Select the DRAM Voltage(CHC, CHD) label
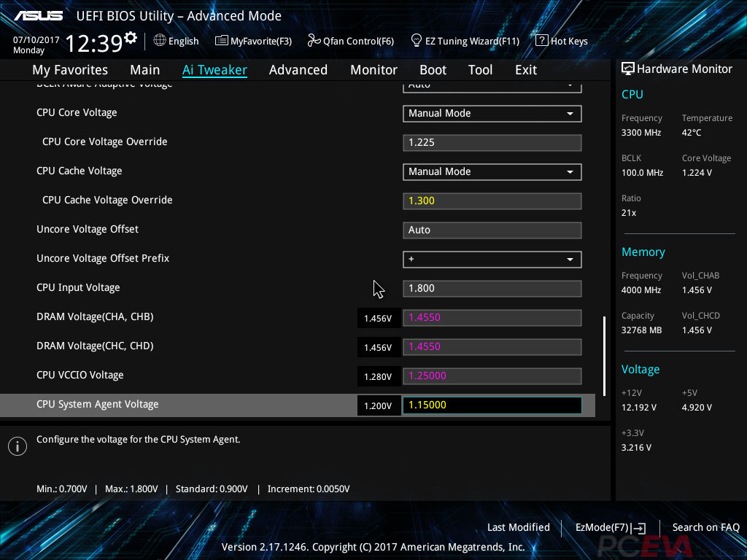 click(95, 346)
